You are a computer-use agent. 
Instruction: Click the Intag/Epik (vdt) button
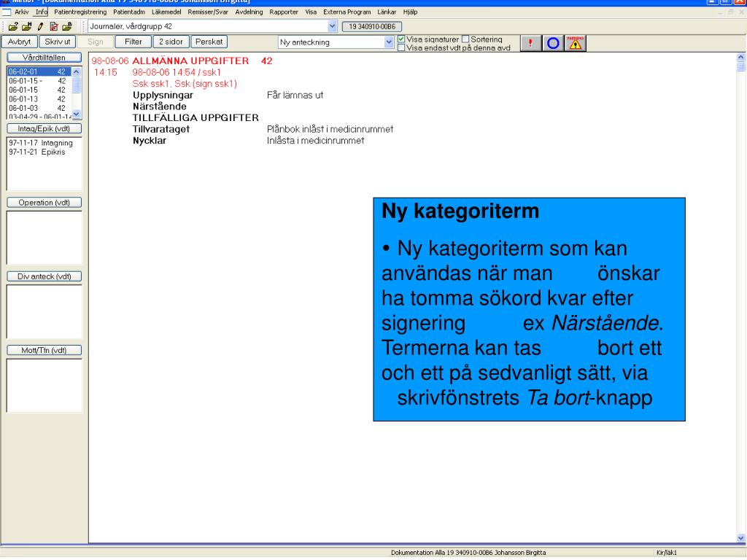pyautogui.click(x=44, y=128)
